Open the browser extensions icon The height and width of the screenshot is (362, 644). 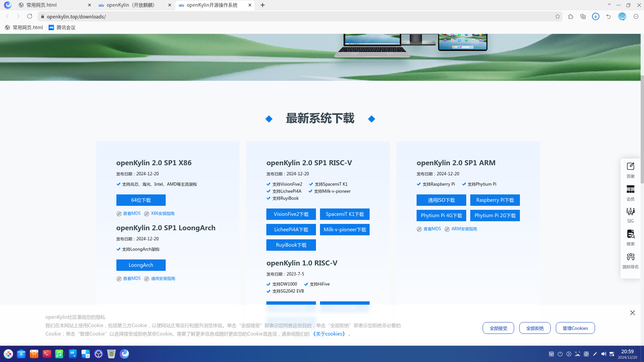571,16
